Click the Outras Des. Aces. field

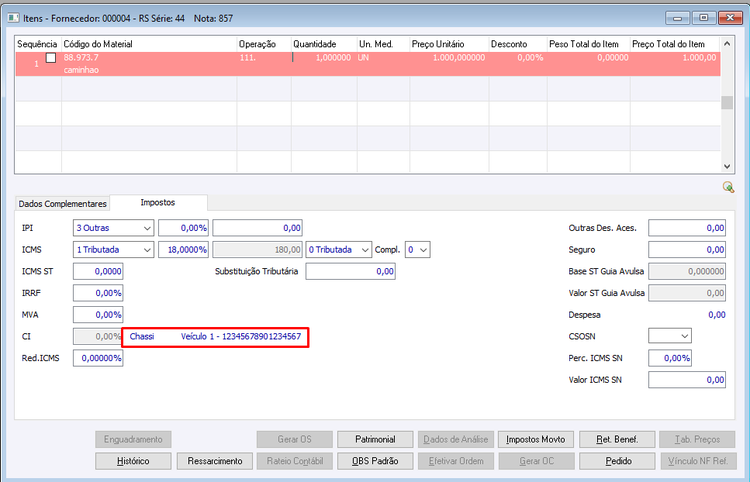tap(687, 228)
